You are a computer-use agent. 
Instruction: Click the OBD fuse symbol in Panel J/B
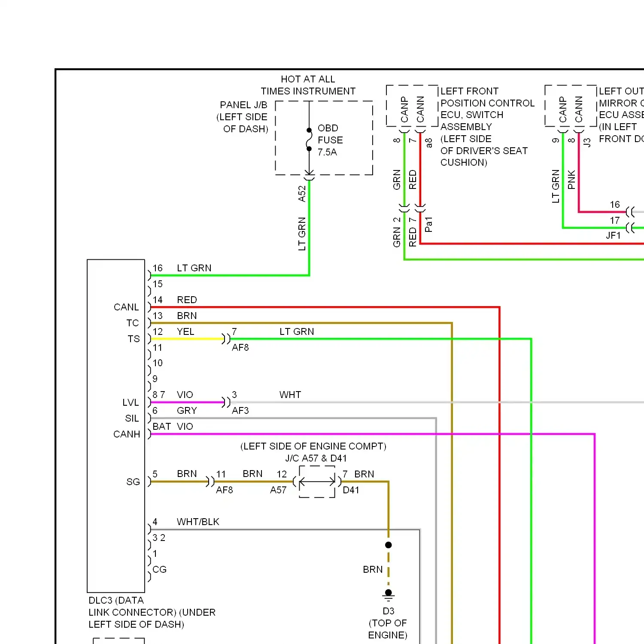pos(309,140)
